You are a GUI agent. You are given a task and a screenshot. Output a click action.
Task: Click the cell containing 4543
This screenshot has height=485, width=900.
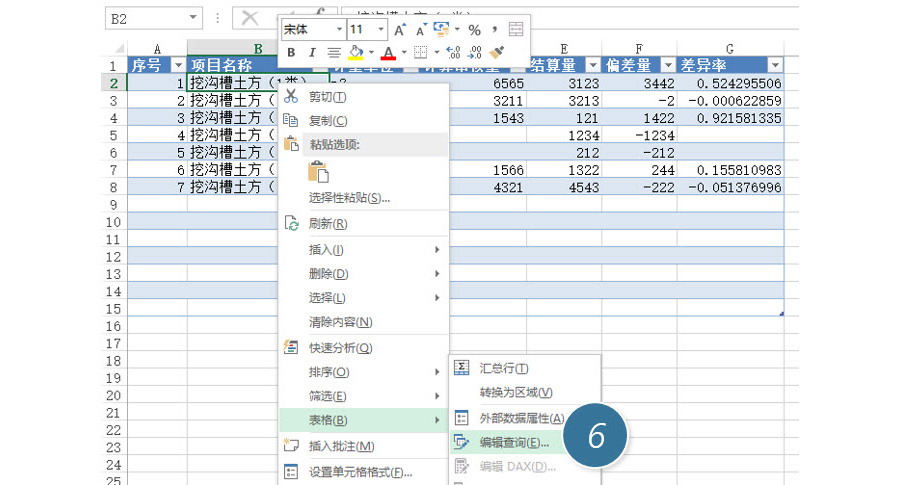point(564,187)
